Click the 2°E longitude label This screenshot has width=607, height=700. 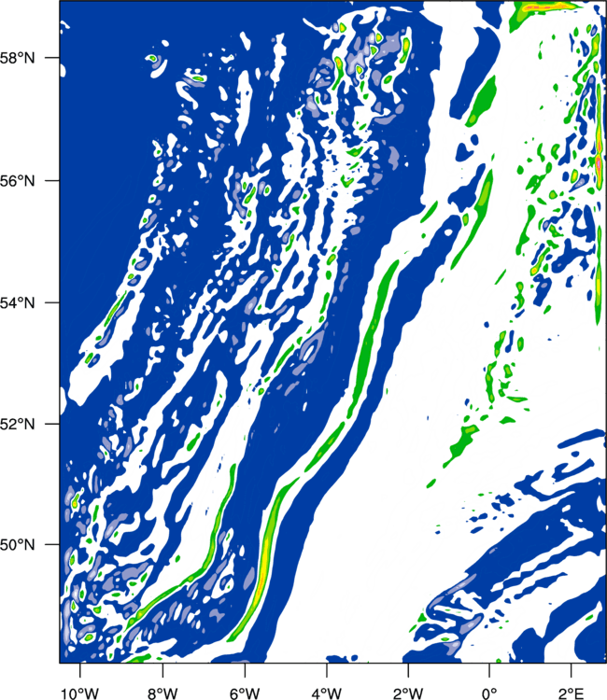[x=572, y=693]
